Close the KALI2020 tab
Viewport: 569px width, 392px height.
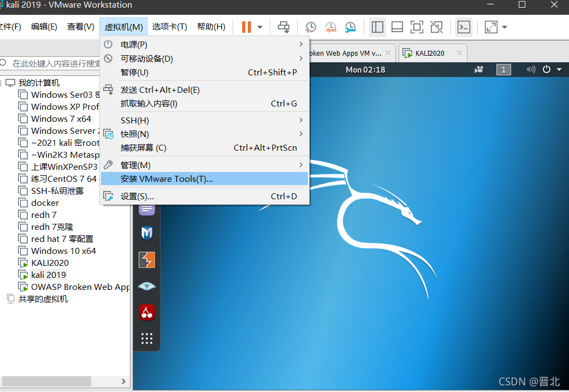click(x=459, y=52)
